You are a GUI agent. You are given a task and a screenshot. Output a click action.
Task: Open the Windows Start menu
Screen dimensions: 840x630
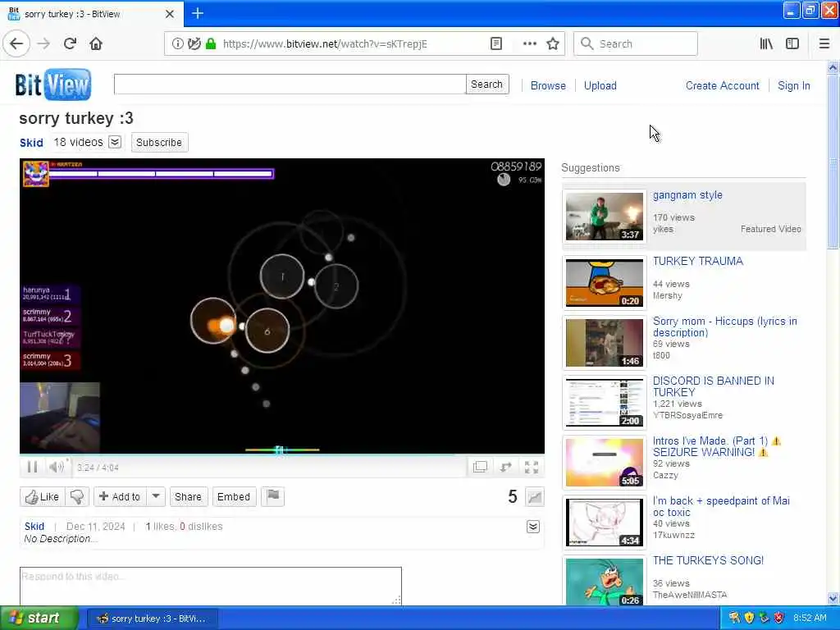[39, 618]
